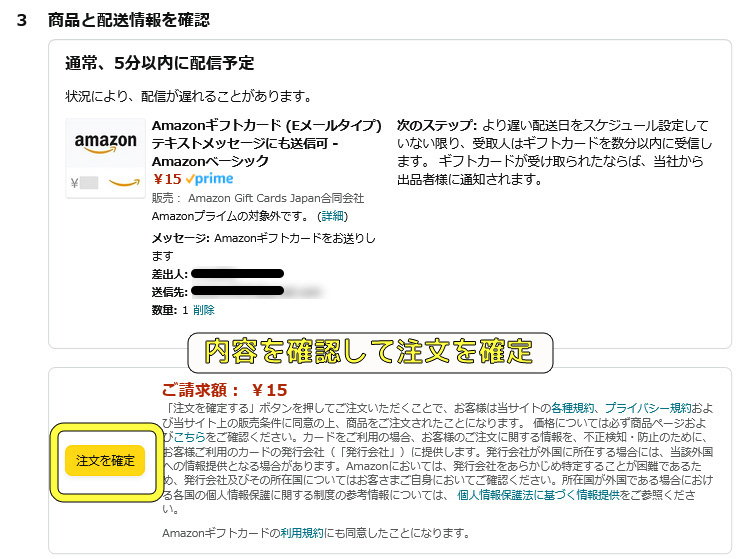Follow the こちら link in order terms
752x559 pixels.
(x=189, y=437)
